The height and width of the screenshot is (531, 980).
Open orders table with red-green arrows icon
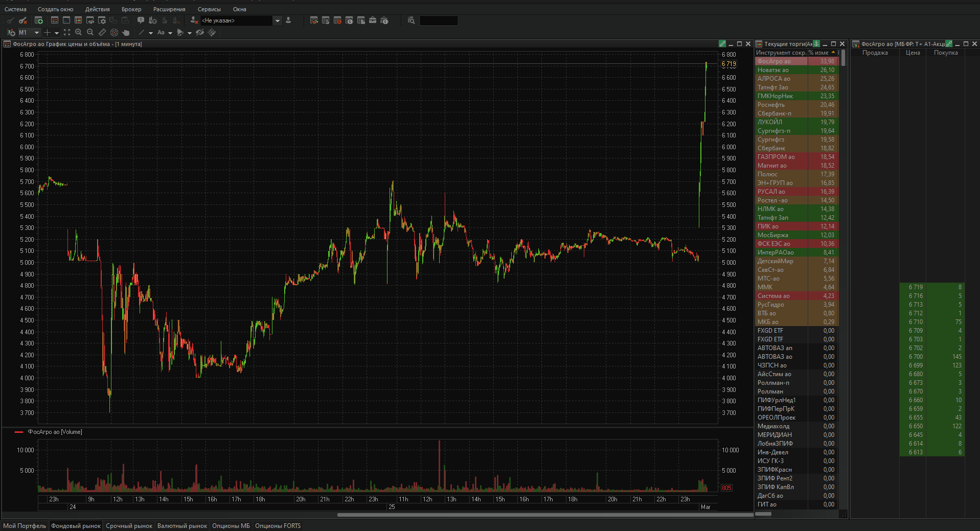[314, 20]
